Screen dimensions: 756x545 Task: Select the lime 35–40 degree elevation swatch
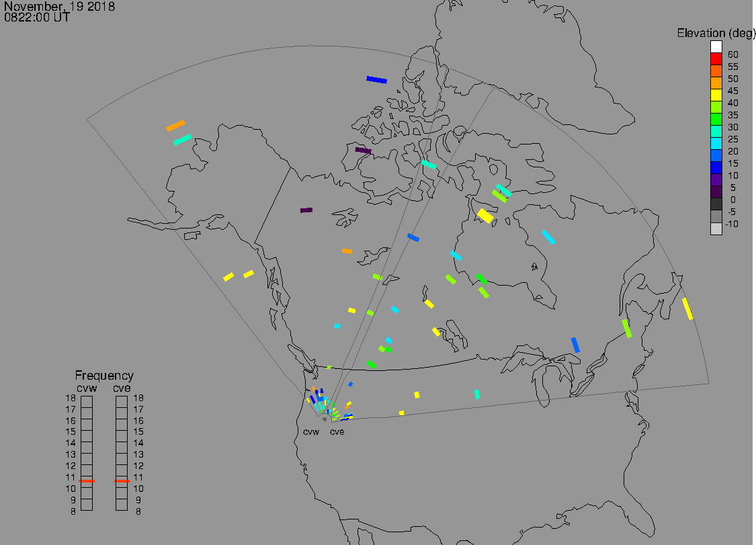(x=716, y=107)
